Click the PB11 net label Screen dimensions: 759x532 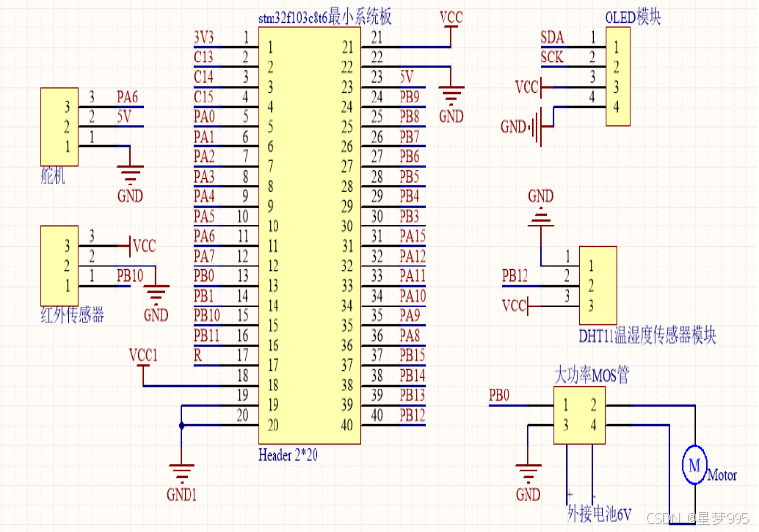[x=207, y=335]
